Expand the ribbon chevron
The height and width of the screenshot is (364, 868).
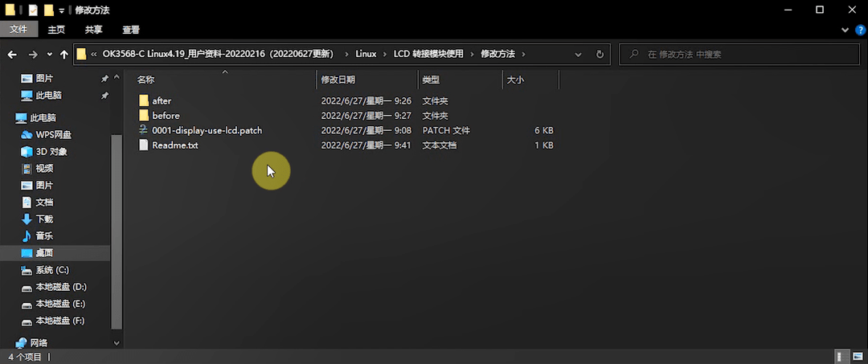click(845, 30)
